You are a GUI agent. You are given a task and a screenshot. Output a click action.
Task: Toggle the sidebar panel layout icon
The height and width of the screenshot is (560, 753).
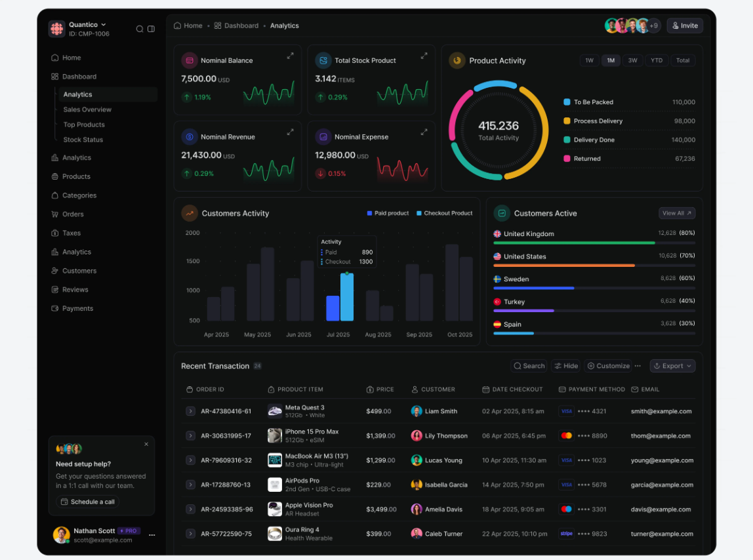point(151,29)
